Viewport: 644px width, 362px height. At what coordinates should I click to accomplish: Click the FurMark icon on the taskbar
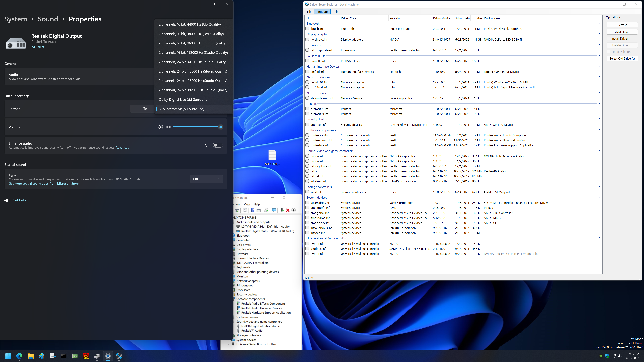click(86, 356)
